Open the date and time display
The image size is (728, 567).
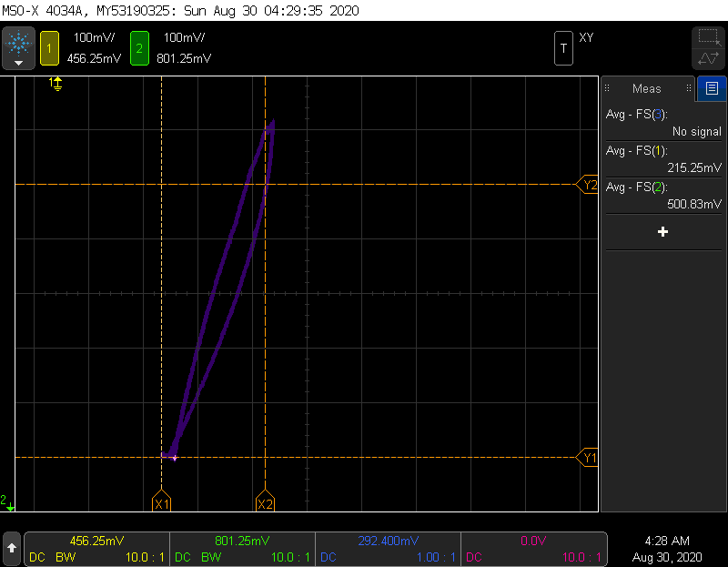click(x=667, y=548)
